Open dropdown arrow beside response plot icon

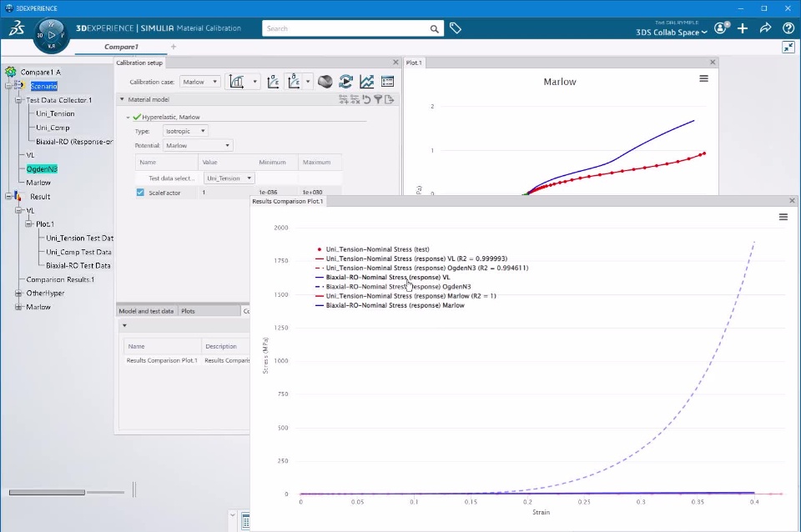tap(308, 82)
